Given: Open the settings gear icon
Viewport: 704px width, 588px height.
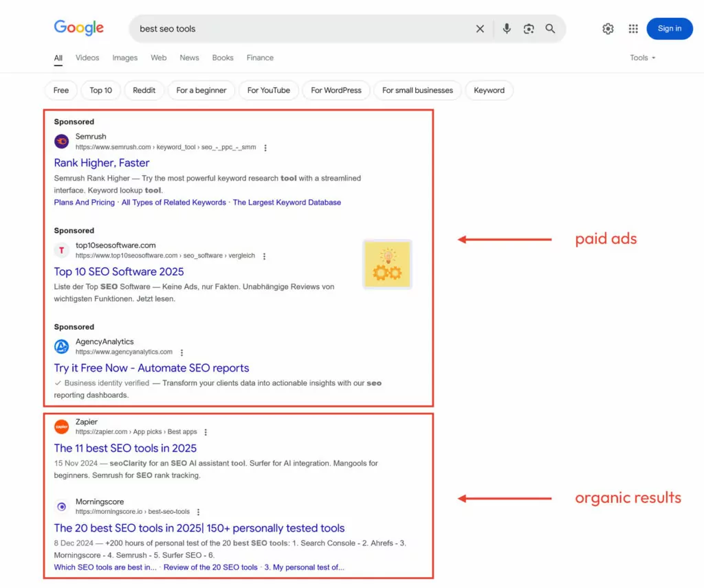Looking at the screenshot, I should (x=608, y=29).
